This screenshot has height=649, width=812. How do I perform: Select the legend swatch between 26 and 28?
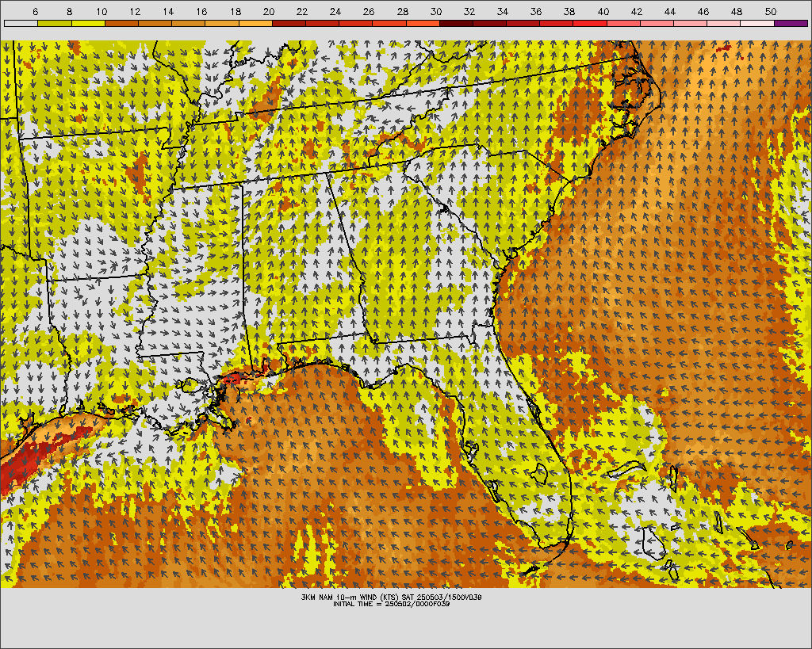tap(389, 23)
